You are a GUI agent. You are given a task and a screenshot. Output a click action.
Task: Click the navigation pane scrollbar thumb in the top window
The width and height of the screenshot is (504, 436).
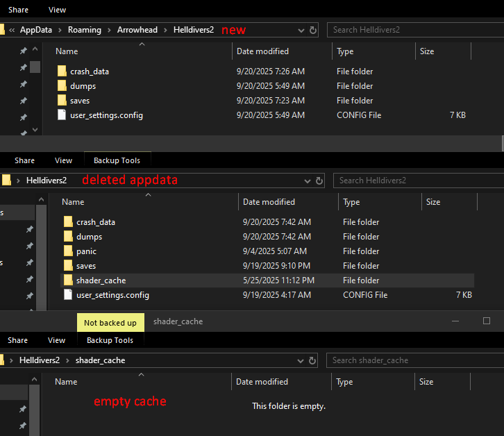(x=35, y=67)
